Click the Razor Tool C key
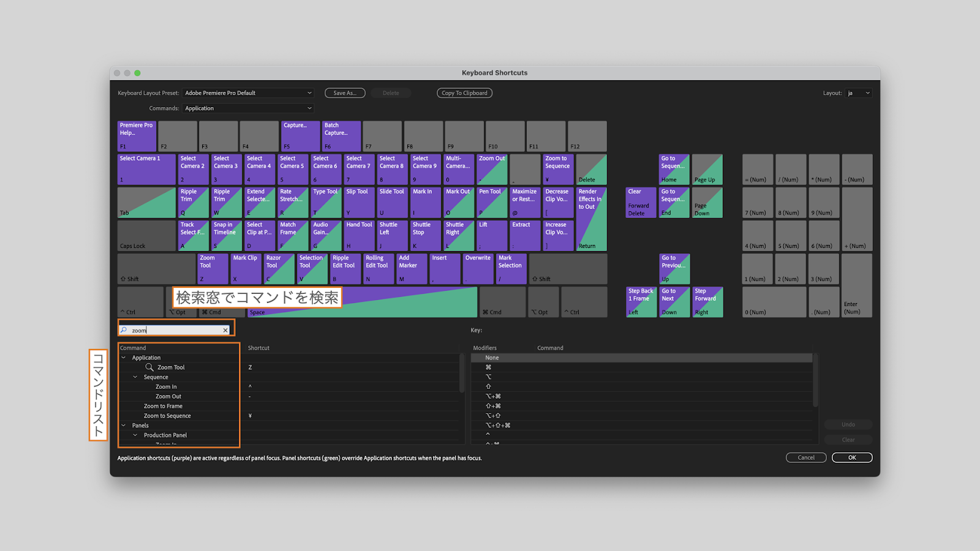 tap(279, 269)
